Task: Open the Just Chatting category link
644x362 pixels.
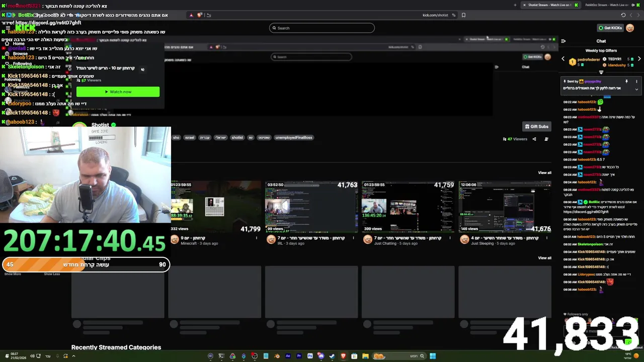Action: (386, 244)
